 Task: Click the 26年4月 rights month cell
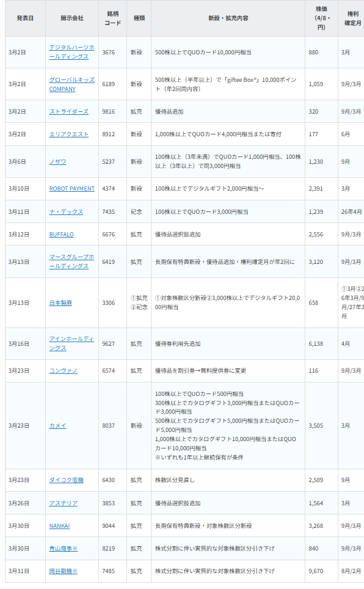351,212
